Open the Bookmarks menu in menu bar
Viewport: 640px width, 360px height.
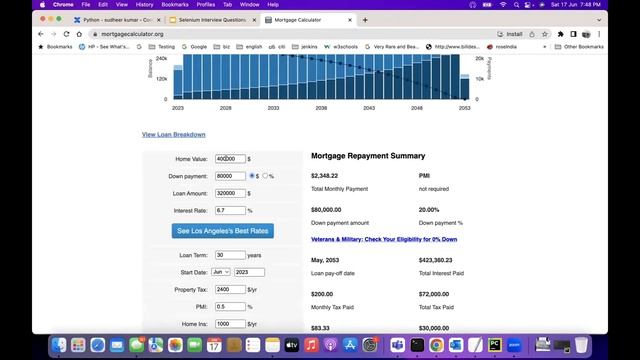pos(175,5)
